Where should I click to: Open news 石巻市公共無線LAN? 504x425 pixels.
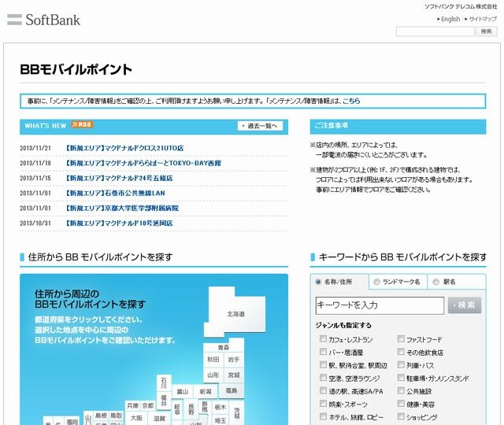(114, 193)
